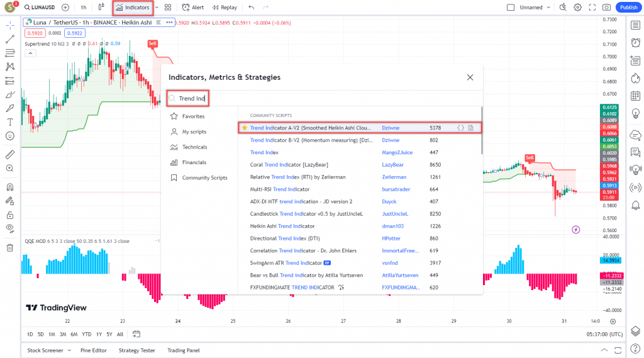Open the quick search icon

563,8
